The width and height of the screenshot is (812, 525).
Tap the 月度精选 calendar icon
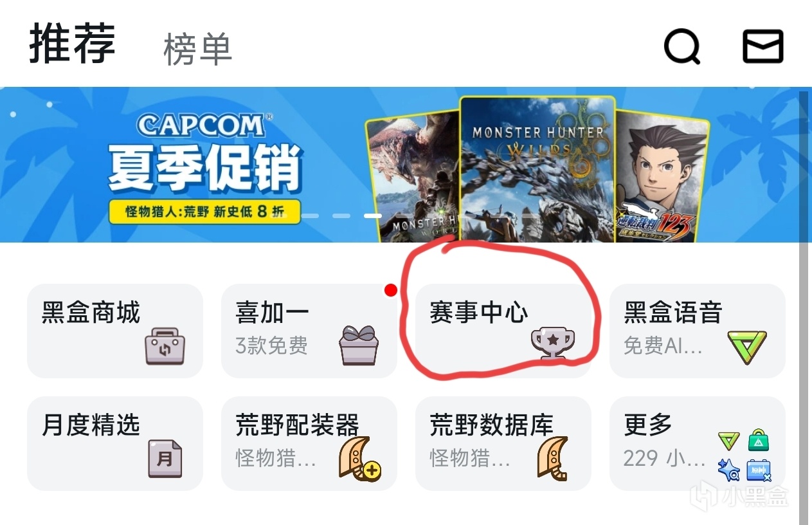coord(165,459)
